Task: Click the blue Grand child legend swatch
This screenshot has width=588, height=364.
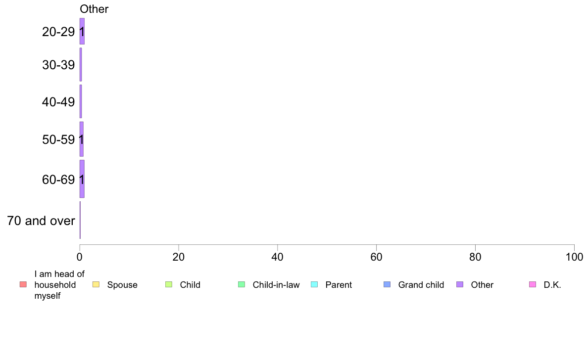Action: pyautogui.click(x=387, y=284)
